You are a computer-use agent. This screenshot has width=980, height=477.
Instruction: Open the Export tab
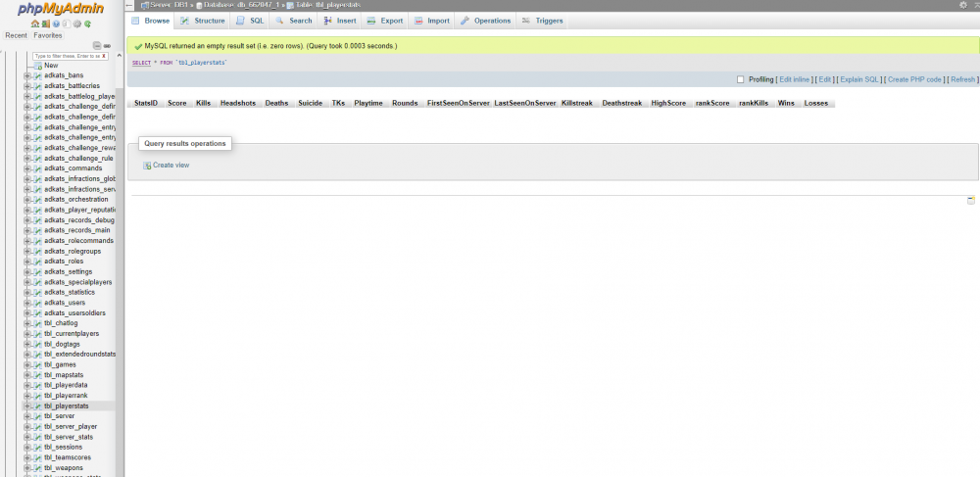coord(386,21)
